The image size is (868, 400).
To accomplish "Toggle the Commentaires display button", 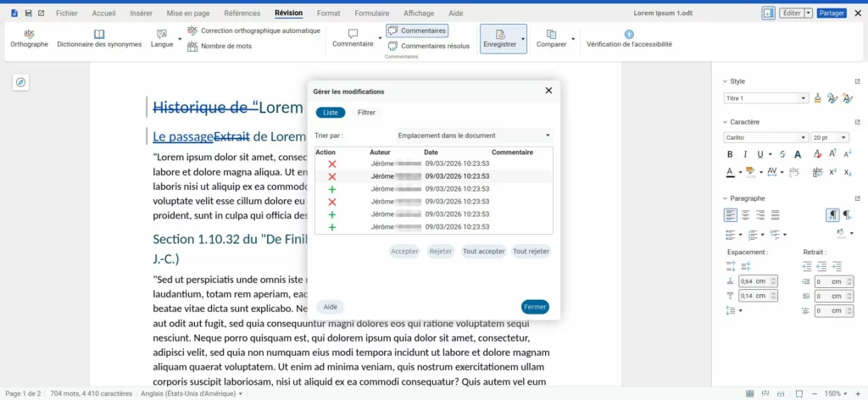I will pos(416,31).
